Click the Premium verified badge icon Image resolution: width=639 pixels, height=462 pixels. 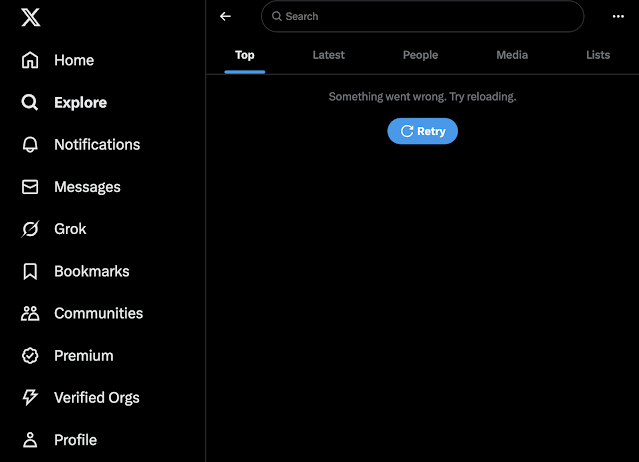(30, 355)
